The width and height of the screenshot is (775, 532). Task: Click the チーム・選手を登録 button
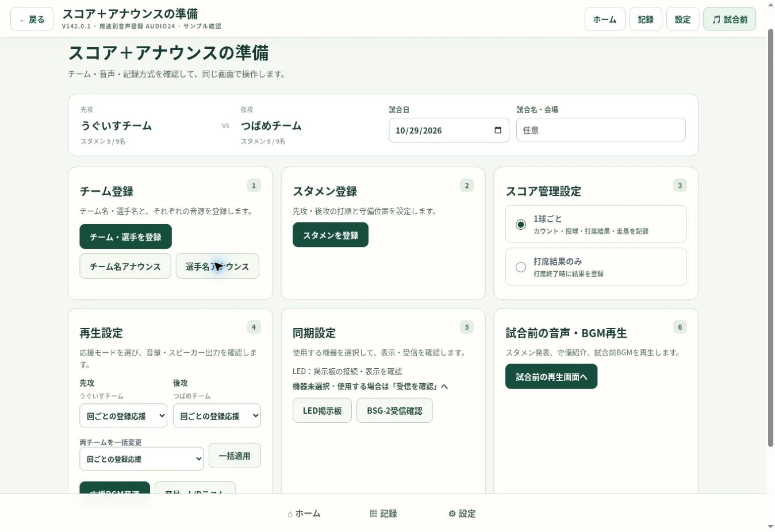coord(125,237)
